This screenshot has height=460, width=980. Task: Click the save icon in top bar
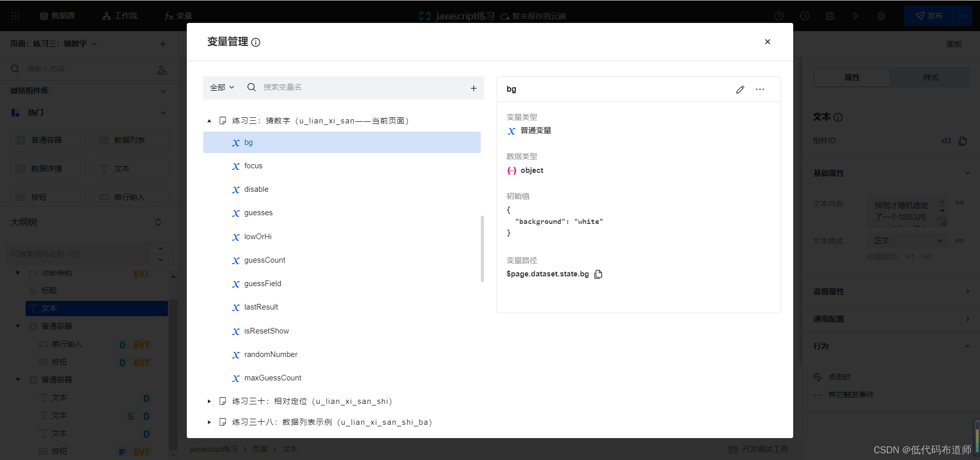pyautogui.click(x=830, y=16)
